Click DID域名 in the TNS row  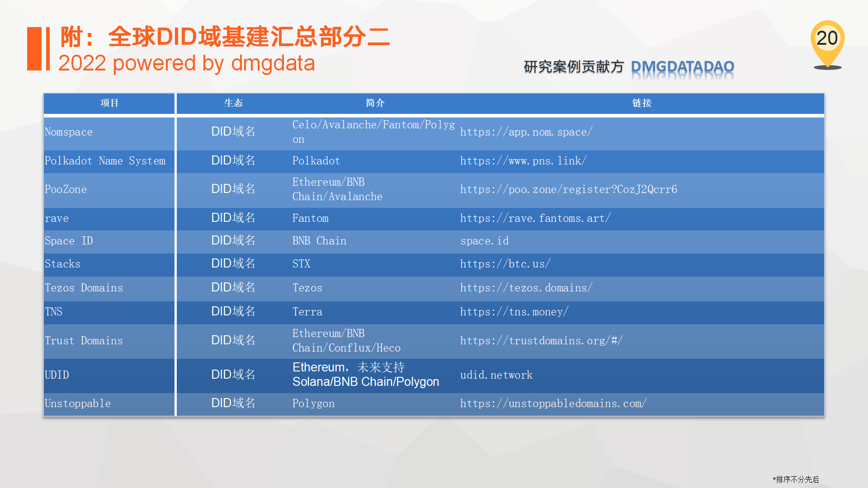point(233,311)
